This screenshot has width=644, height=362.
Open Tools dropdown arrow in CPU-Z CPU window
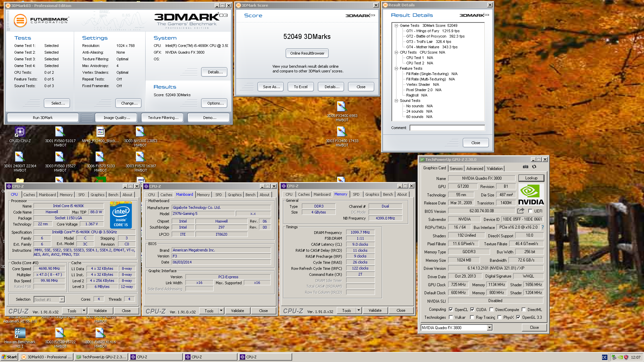click(84, 311)
